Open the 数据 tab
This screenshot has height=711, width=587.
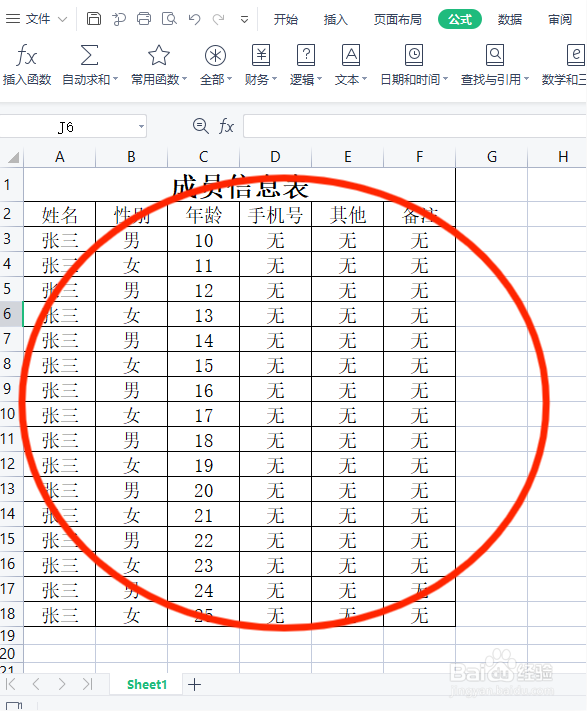point(509,19)
